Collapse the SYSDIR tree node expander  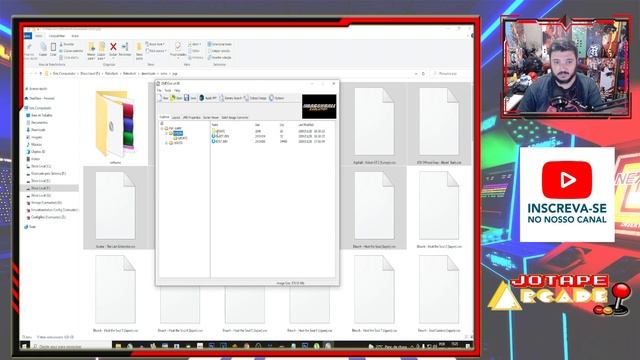pos(167,133)
